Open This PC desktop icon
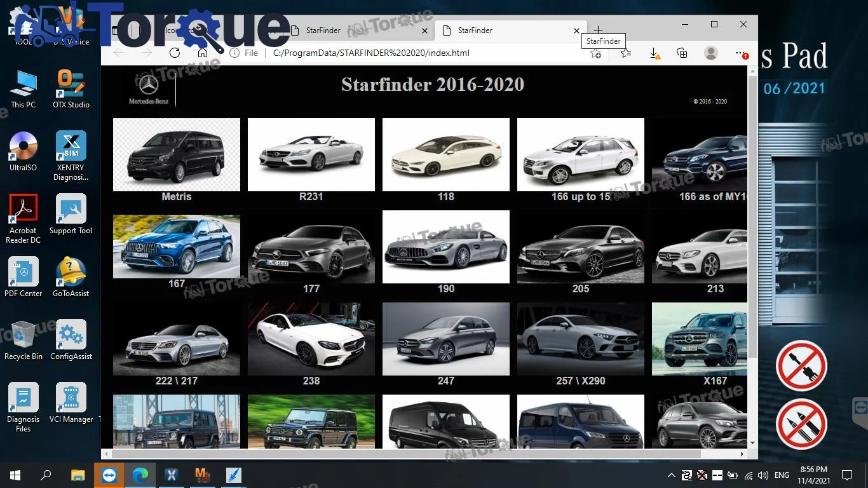868x488 pixels. pyautogui.click(x=24, y=90)
